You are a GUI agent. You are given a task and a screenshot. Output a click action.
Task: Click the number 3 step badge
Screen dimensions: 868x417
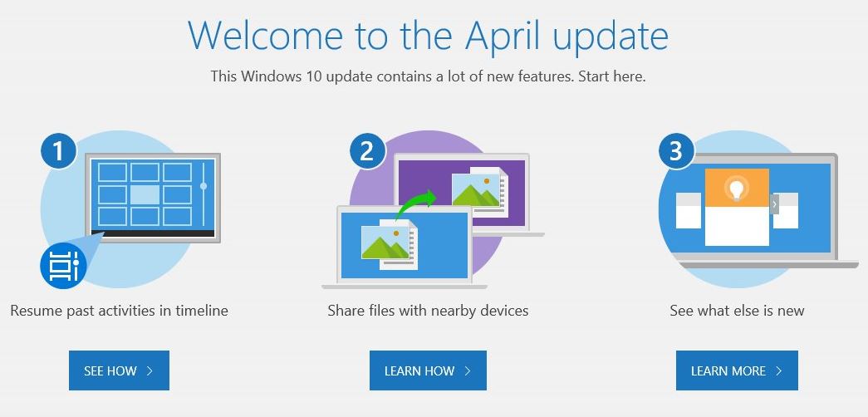click(x=676, y=152)
